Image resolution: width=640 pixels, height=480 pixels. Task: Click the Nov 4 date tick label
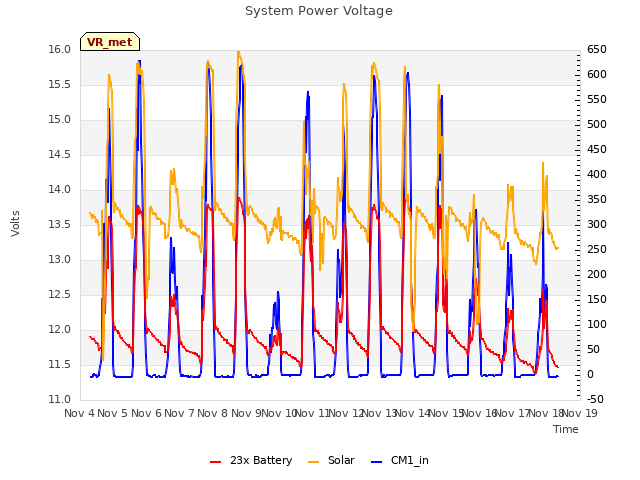tap(80, 413)
